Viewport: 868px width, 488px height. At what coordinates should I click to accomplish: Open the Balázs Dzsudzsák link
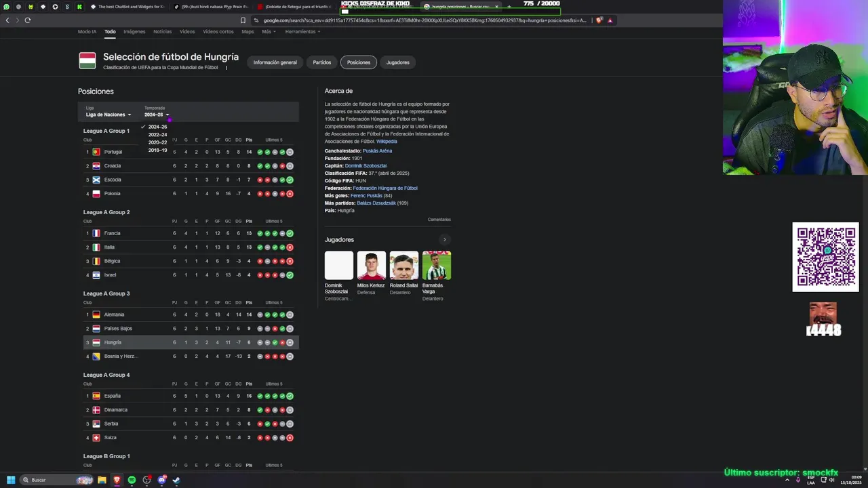(x=376, y=203)
